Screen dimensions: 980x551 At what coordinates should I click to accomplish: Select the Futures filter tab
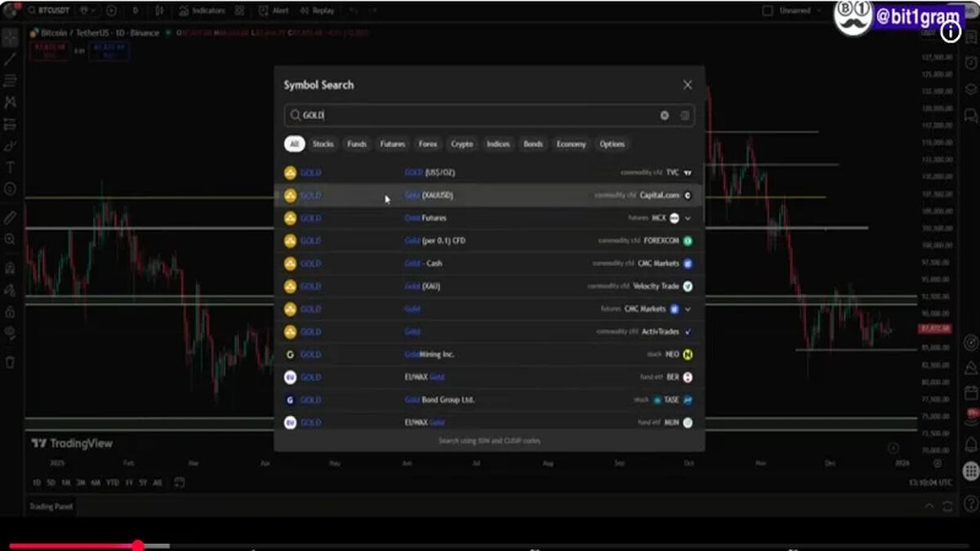[x=393, y=144]
